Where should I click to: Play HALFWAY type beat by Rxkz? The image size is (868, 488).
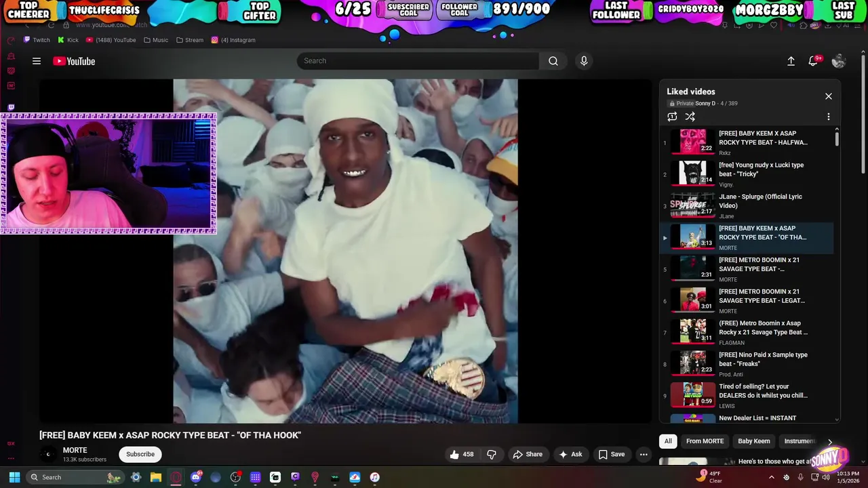[x=746, y=142]
